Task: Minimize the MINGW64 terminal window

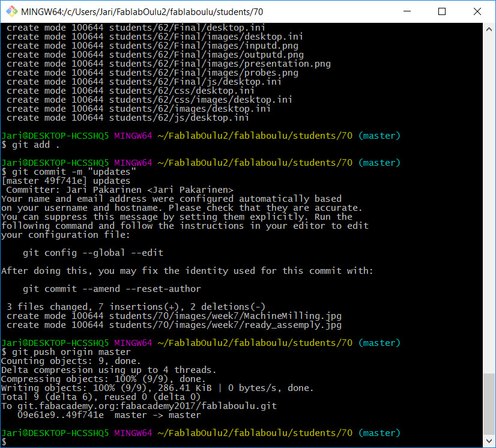Action: click(x=407, y=11)
